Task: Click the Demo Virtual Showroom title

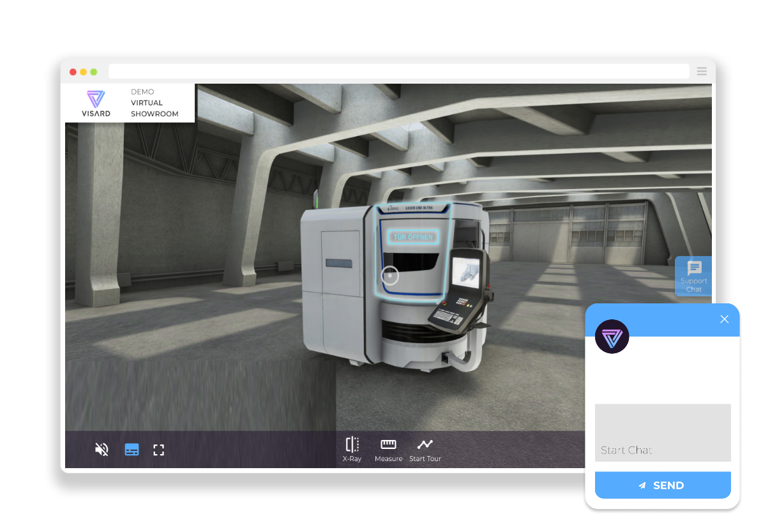Action: [155, 103]
